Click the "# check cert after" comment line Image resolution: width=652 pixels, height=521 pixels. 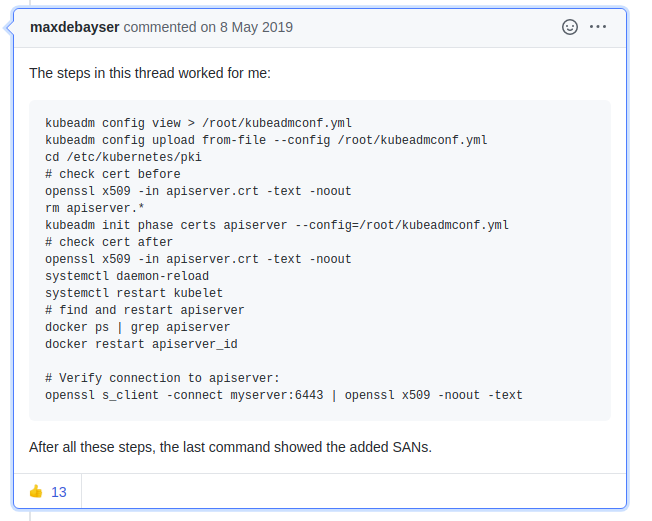point(109,242)
